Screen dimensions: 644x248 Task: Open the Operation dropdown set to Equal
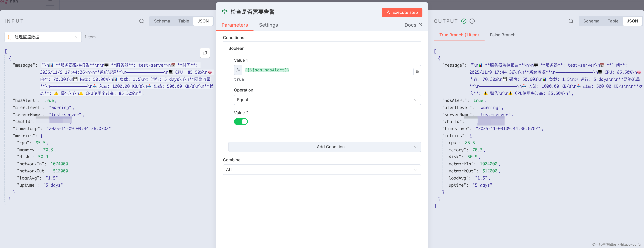point(327,100)
